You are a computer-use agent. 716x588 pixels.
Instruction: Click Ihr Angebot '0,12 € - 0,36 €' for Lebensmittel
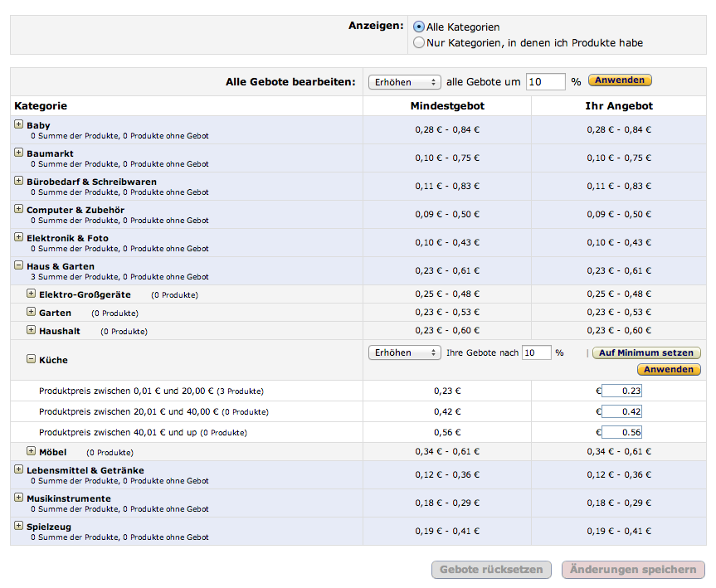pyautogui.click(x=619, y=474)
